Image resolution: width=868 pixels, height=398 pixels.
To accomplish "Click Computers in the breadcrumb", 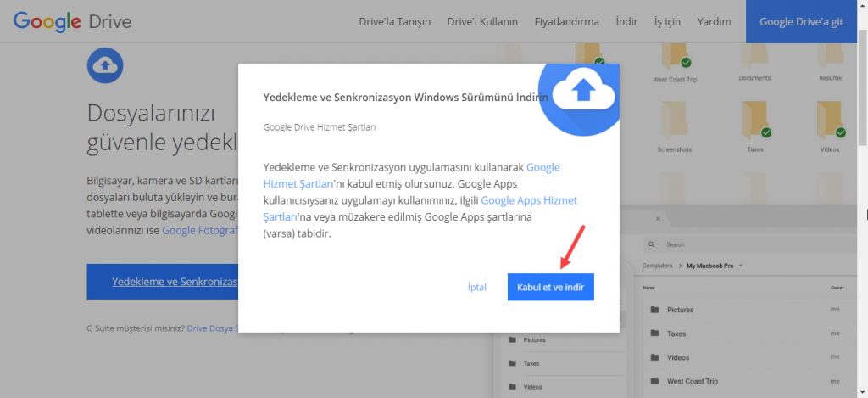I will click(657, 266).
